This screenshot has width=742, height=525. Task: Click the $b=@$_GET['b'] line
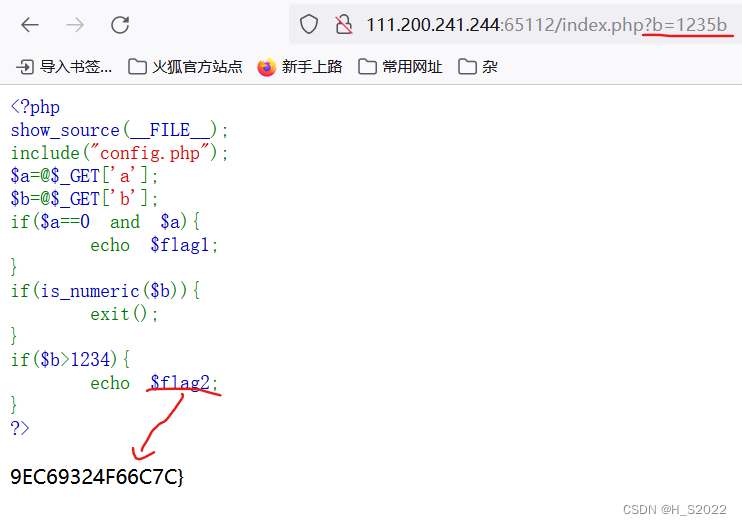click(84, 199)
